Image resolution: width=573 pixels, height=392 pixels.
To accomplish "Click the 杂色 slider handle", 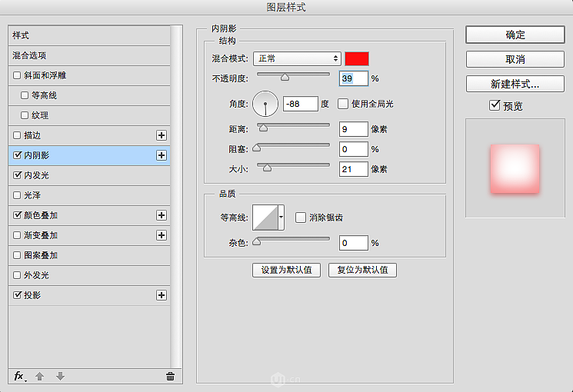I will click(257, 241).
